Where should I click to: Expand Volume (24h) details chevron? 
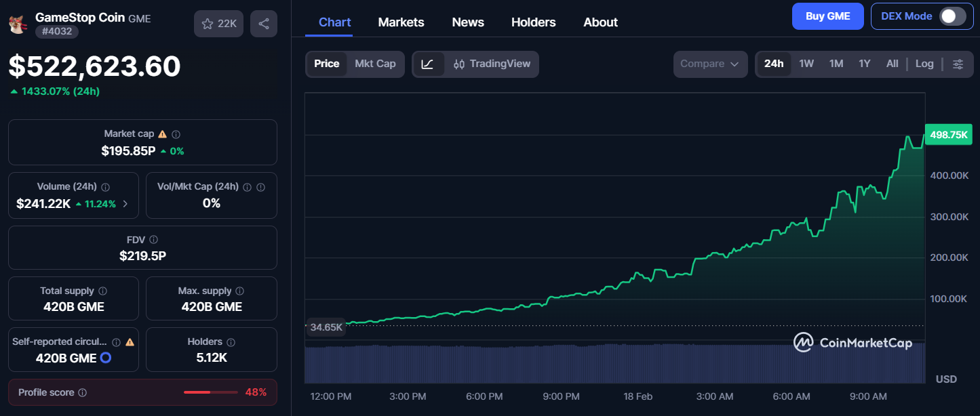[125, 204]
